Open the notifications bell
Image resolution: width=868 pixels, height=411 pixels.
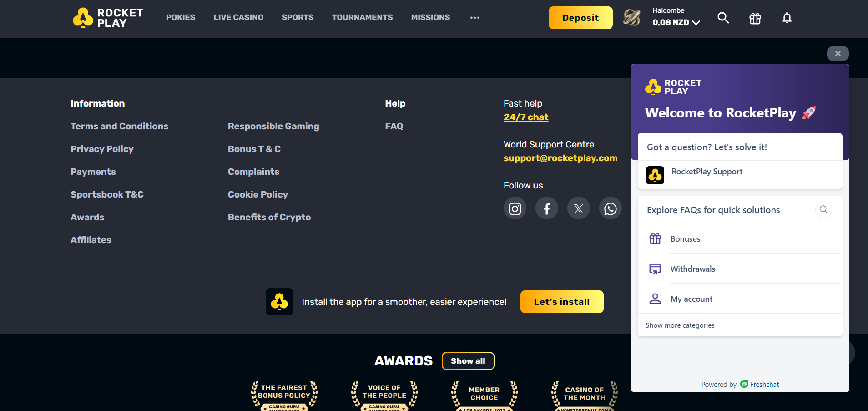point(787,18)
